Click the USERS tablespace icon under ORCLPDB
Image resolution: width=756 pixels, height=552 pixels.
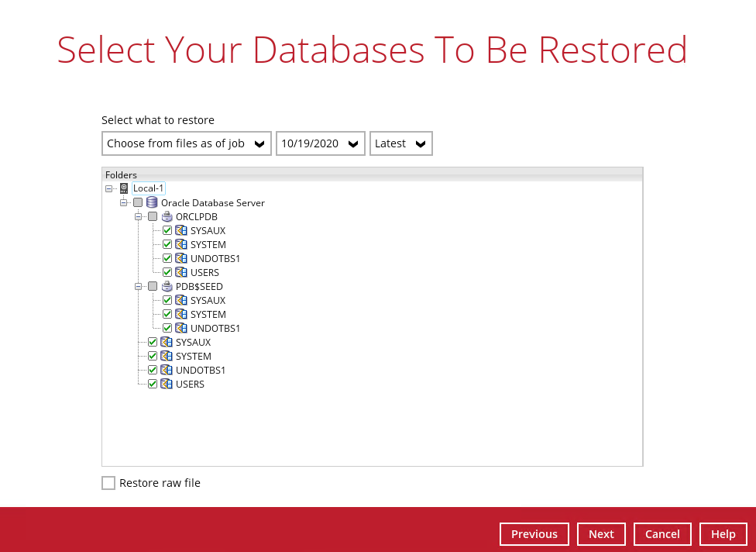pos(181,272)
